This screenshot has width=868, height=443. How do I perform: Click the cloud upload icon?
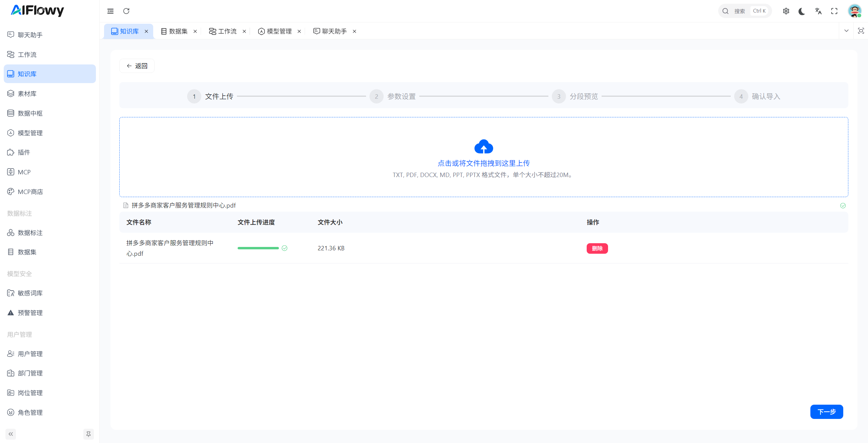pyautogui.click(x=484, y=147)
